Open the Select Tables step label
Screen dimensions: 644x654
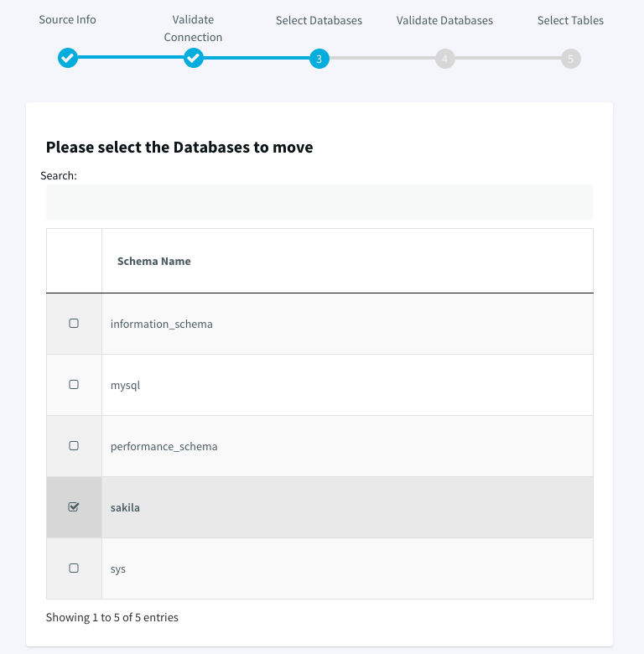point(570,20)
